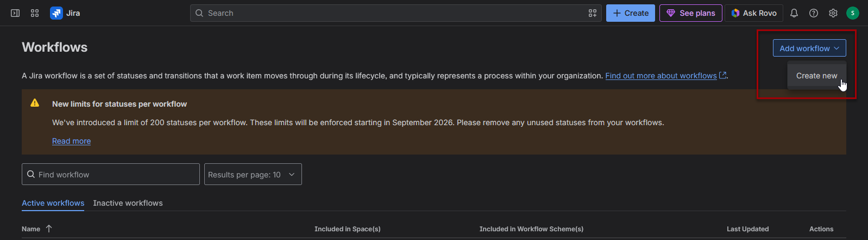Open the Read more link in the warning banner
The image size is (868, 240).
pos(71,141)
